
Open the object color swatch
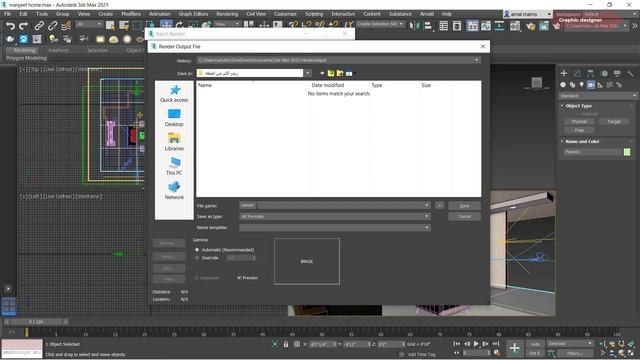coord(627,152)
